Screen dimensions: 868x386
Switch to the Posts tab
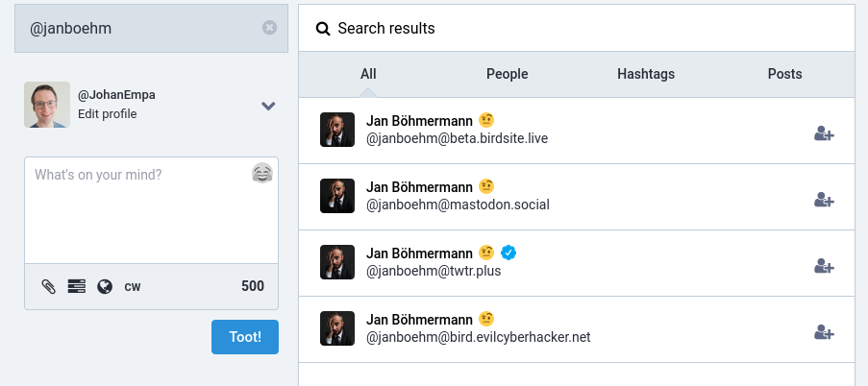coord(784,74)
